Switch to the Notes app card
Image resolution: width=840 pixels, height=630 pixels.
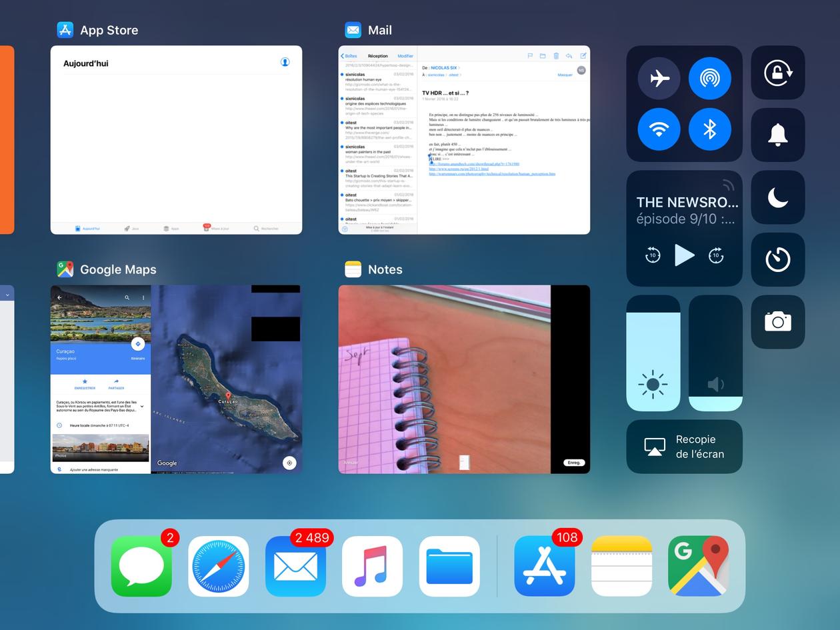(x=464, y=379)
